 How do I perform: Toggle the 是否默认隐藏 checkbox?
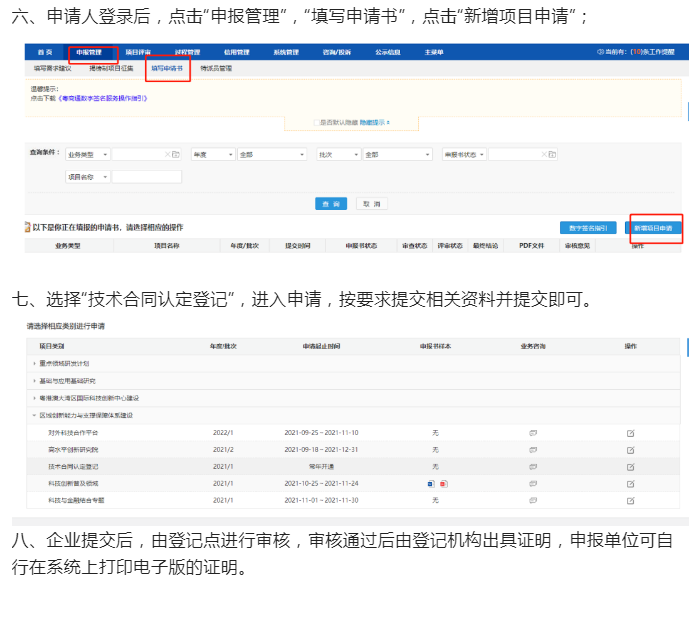314,122
